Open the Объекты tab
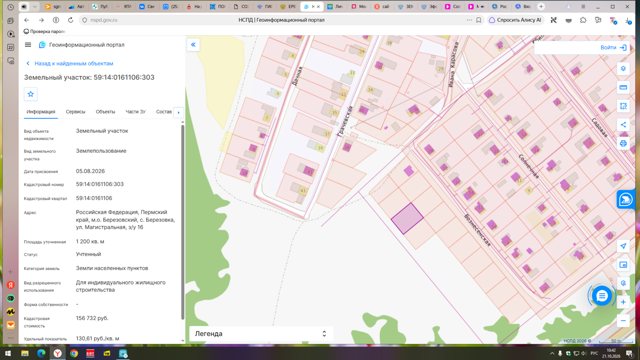The height and width of the screenshot is (360, 640). (105, 111)
